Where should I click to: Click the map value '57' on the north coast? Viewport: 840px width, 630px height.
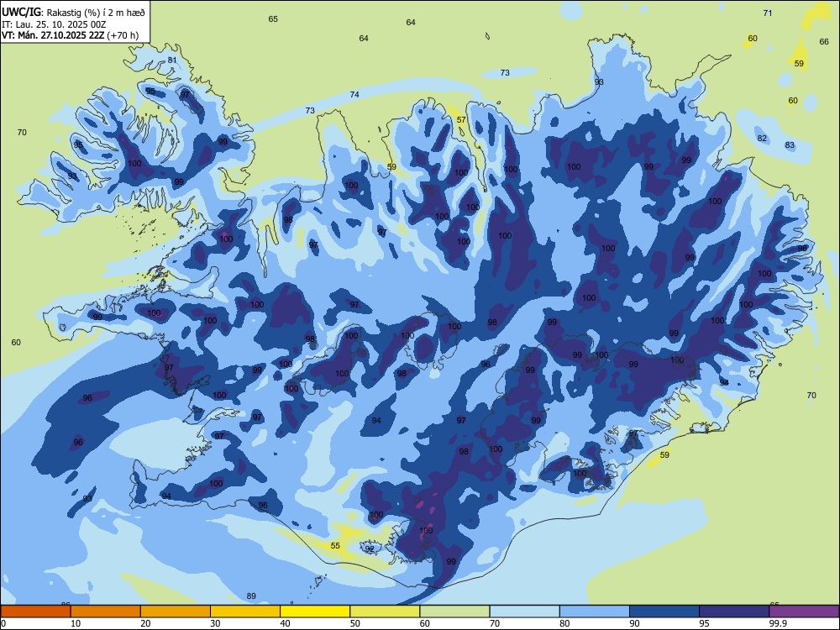coord(461,119)
